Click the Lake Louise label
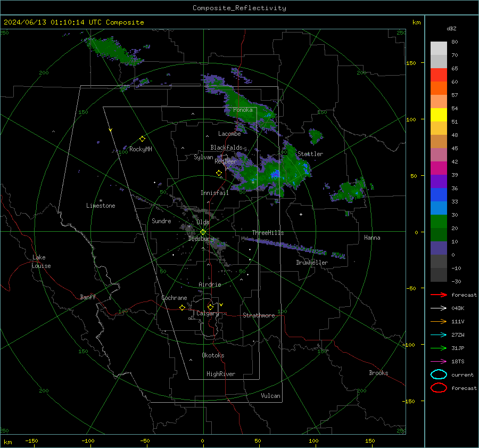The width and height of the screenshot is (479, 448). tap(41, 262)
